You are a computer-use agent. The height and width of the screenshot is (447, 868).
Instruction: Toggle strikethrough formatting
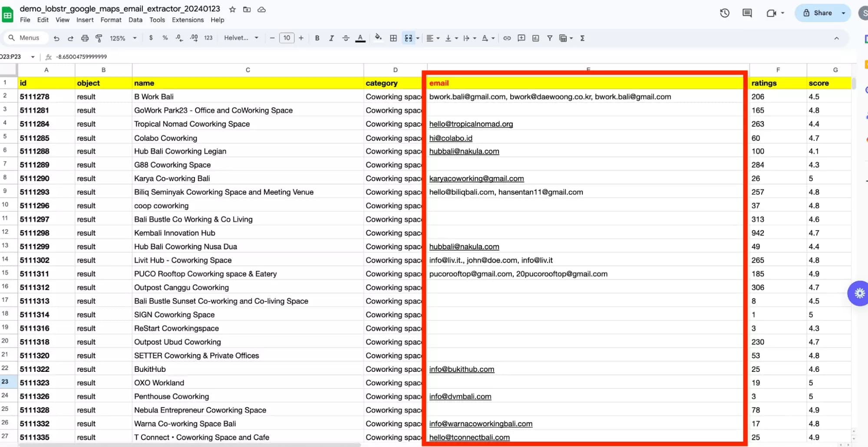click(346, 38)
